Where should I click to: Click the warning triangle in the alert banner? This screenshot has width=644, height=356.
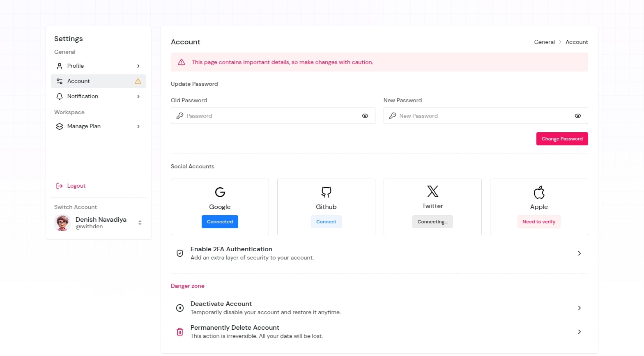pos(182,62)
